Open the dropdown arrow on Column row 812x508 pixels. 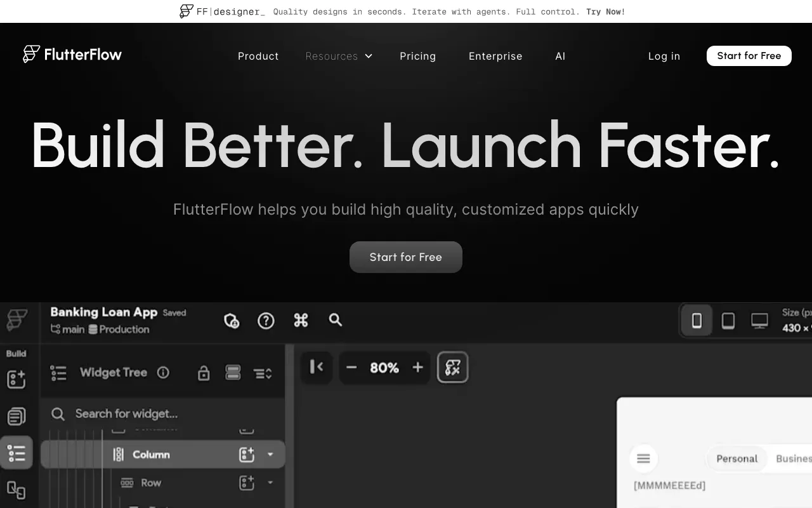[270, 455]
